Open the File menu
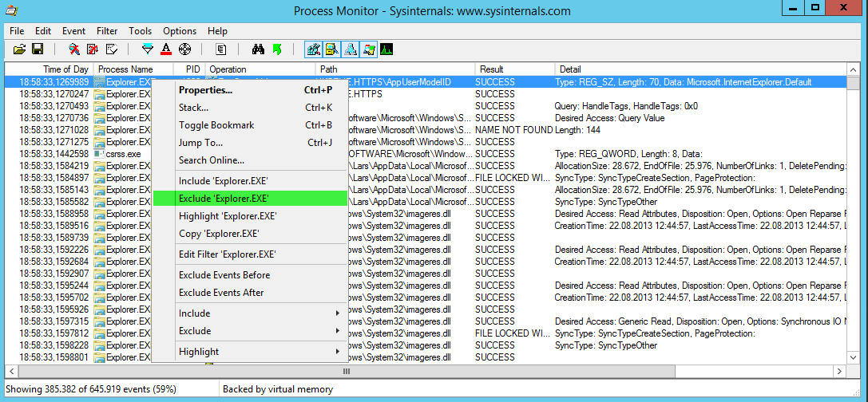Viewport: 868px width, 402px height. pos(17,31)
